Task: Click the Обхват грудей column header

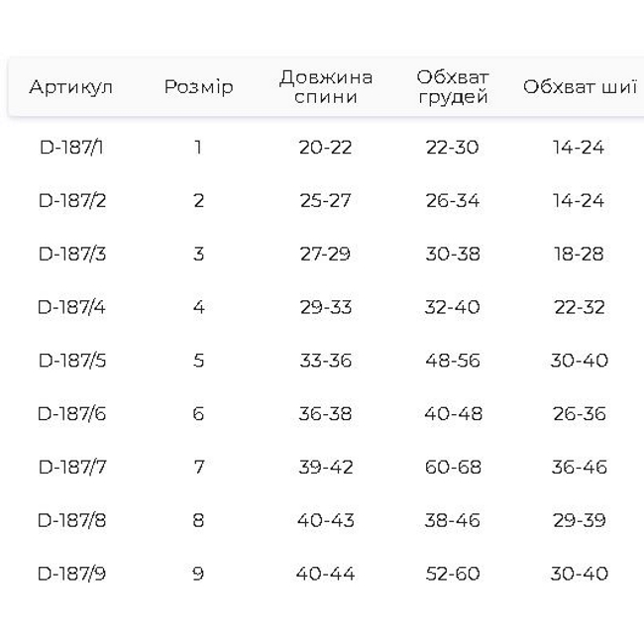Action: click(x=453, y=87)
